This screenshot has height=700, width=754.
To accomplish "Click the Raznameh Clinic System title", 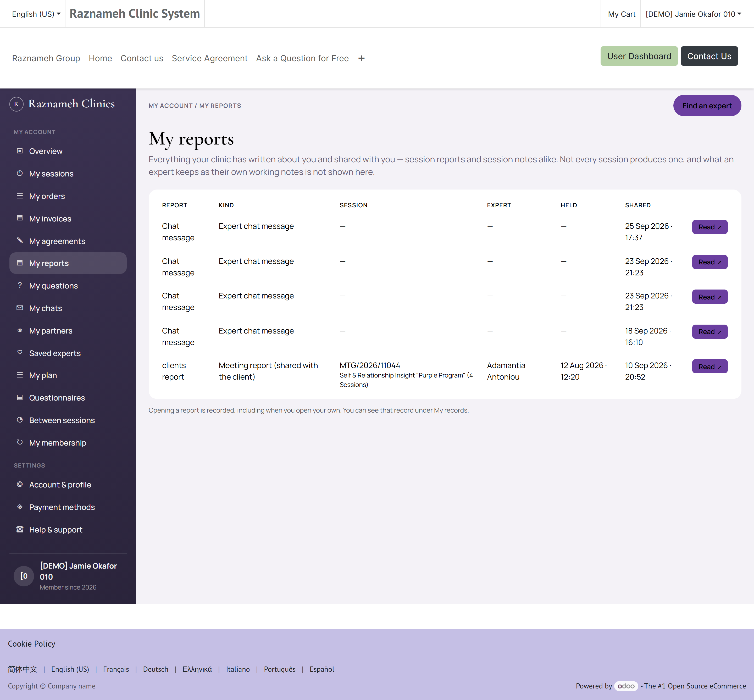I will click(x=135, y=14).
